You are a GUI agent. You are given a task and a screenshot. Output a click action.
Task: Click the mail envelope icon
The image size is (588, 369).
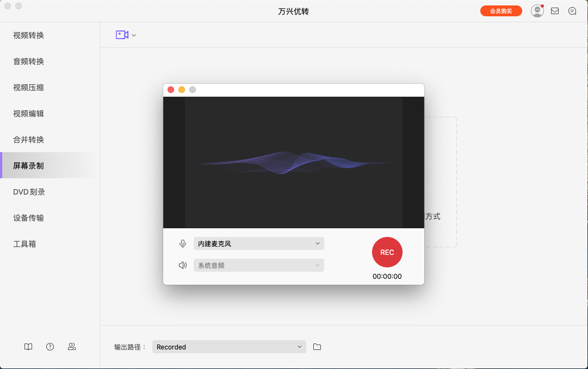click(x=555, y=10)
